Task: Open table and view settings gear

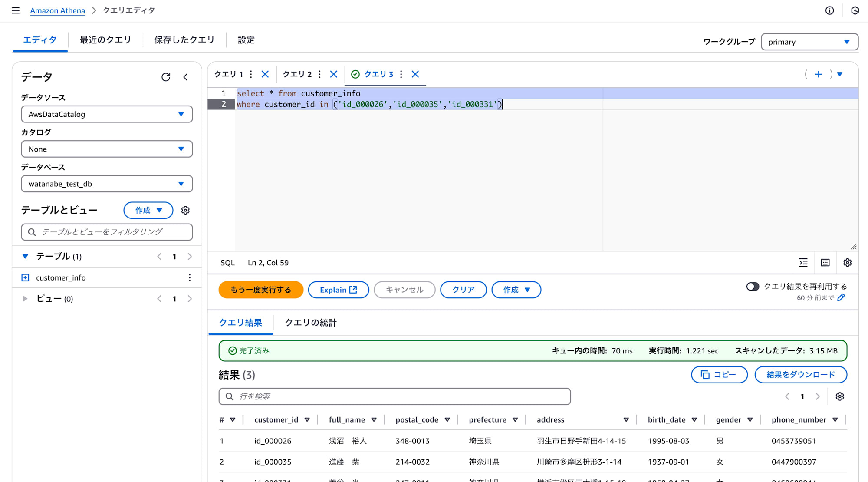Action: [x=185, y=210]
